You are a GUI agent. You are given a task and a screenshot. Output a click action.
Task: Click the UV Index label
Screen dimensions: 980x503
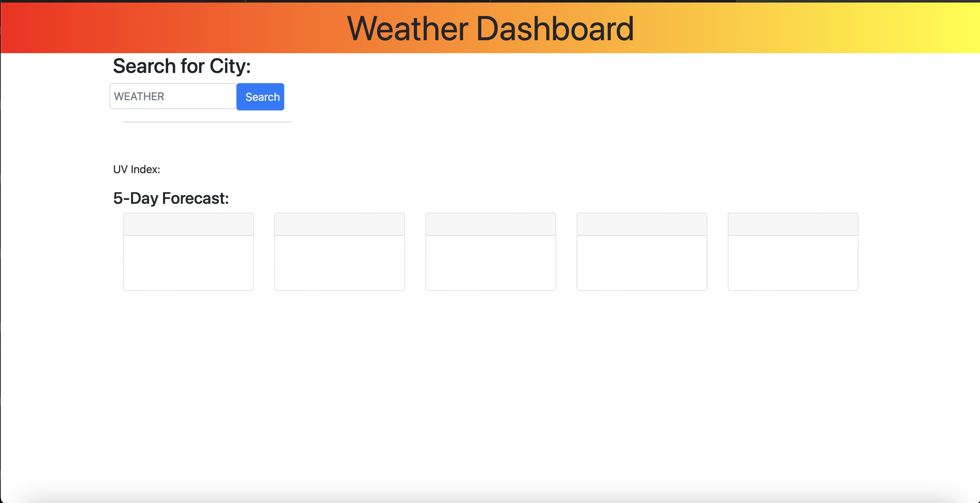[x=136, y=169]
